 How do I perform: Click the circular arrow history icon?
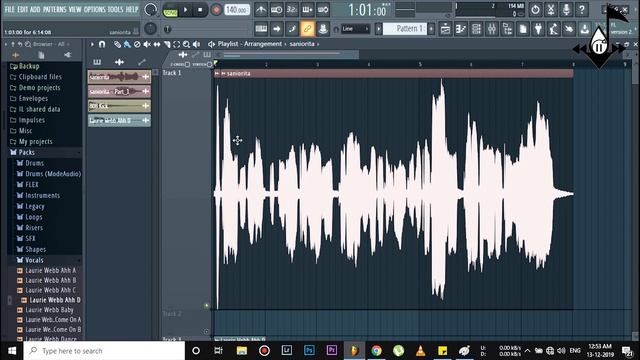click(535, 9)
